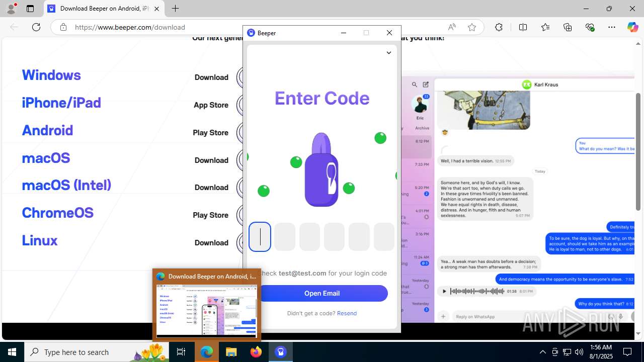Viewport: 644px width, 362px height.
Task: Open the Windows download link
Action: (x=51, y=75)
